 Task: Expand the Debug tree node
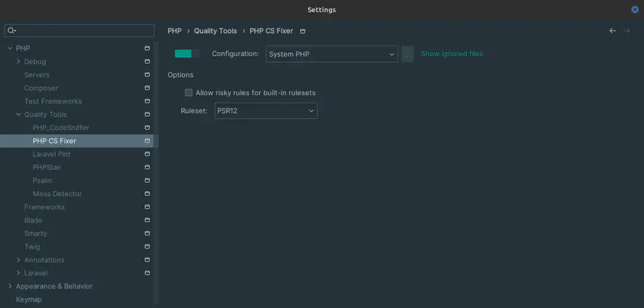18,62
